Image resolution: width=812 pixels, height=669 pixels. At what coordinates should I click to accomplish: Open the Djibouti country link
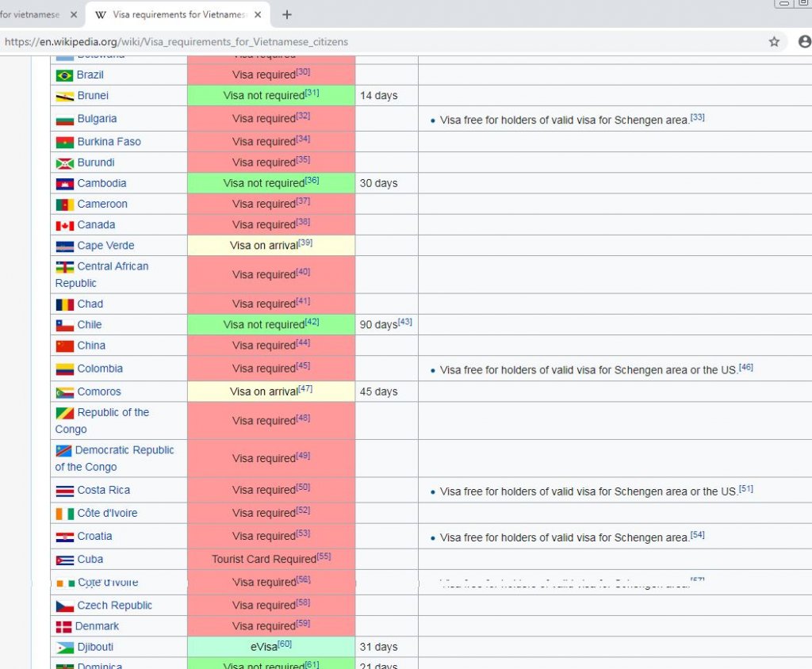[x=95, y=647]
